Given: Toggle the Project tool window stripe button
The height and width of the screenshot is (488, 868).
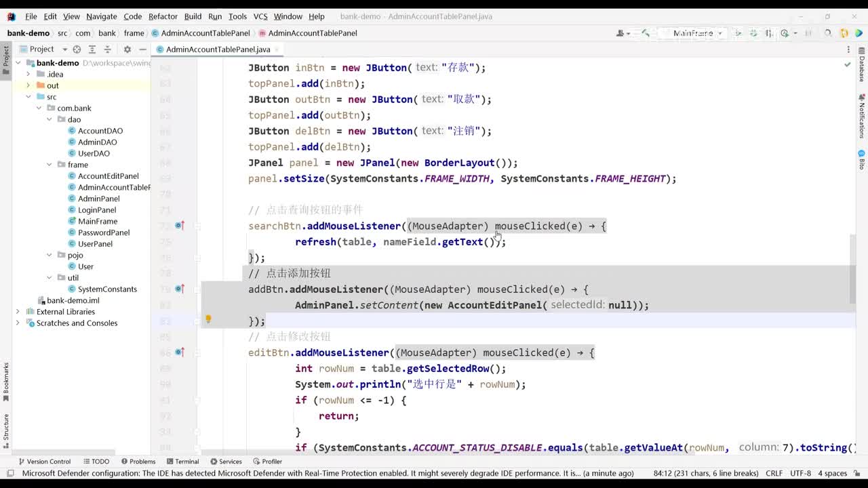Looking at the screenshot, I should point(6,60).
